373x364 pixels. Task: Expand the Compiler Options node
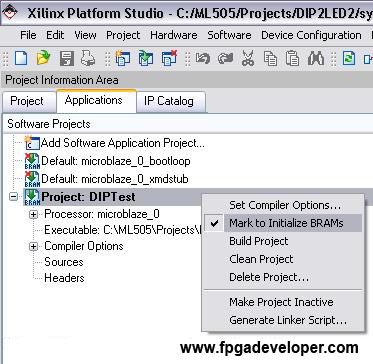(x=33, y=247)
